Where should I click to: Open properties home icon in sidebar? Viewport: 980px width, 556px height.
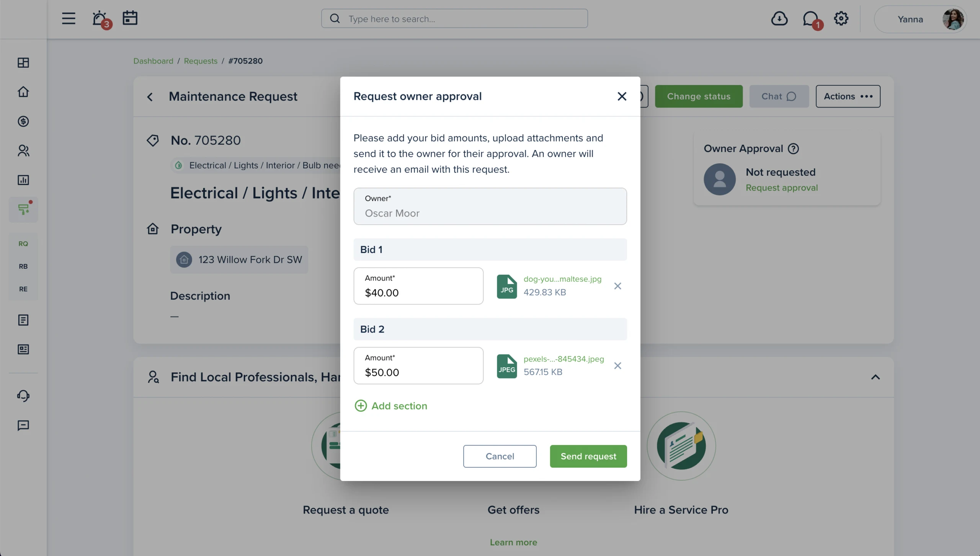pyautogui.click(x=23, y=92)
